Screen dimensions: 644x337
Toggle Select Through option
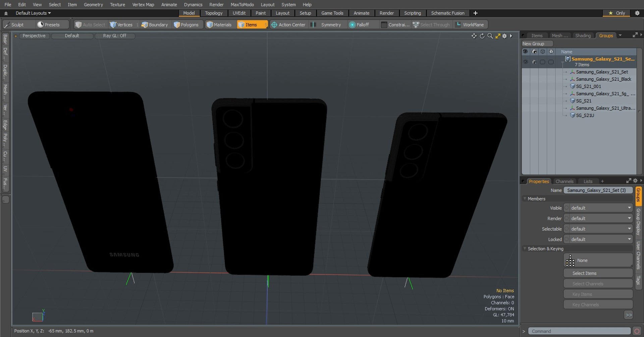(x=431, y=25)
